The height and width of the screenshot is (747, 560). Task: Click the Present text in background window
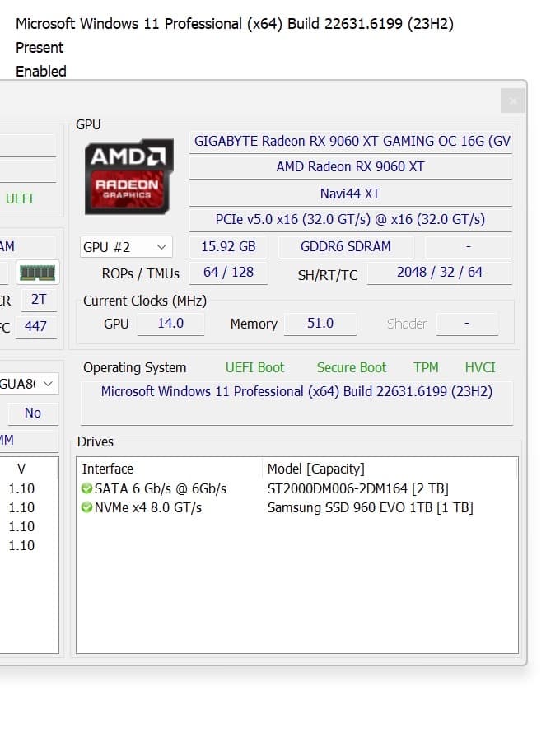coord(40,48)
